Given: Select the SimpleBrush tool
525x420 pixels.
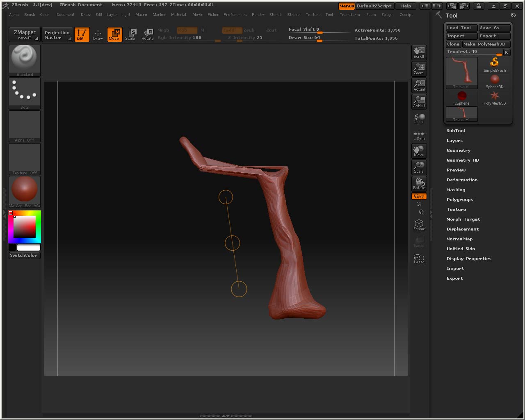Looking at the screenshot, I should [495, 65].
